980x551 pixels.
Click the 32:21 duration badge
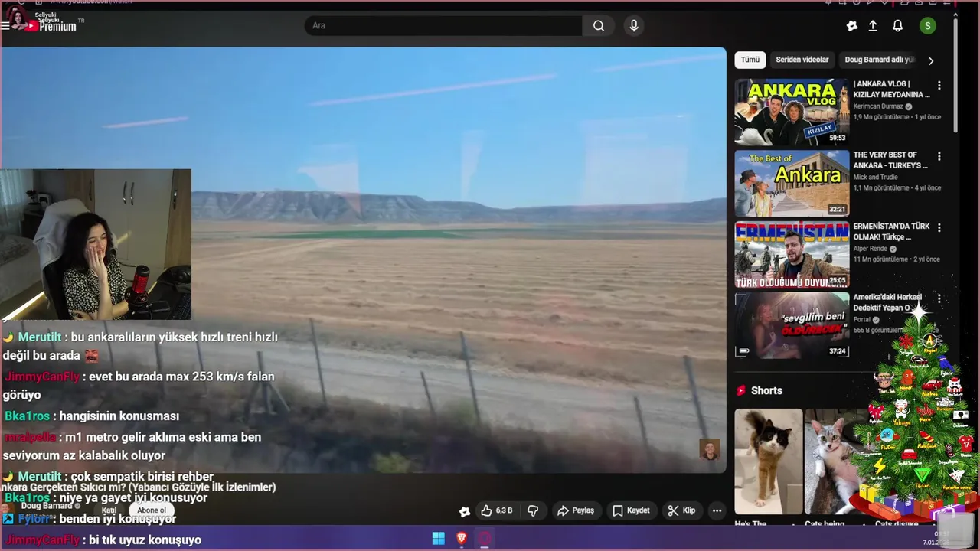[x=837, y=210]
